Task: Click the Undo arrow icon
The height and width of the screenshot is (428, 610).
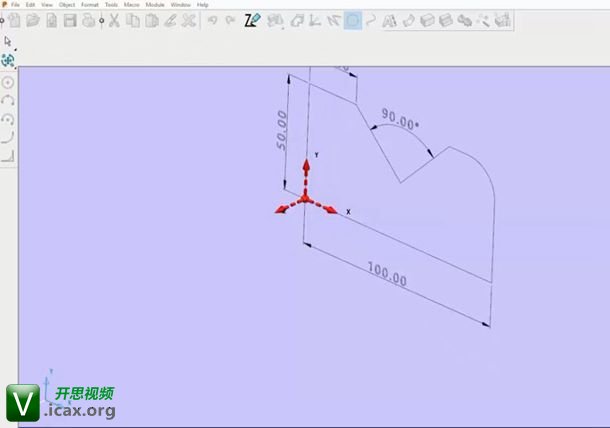Action: point(212,20)
